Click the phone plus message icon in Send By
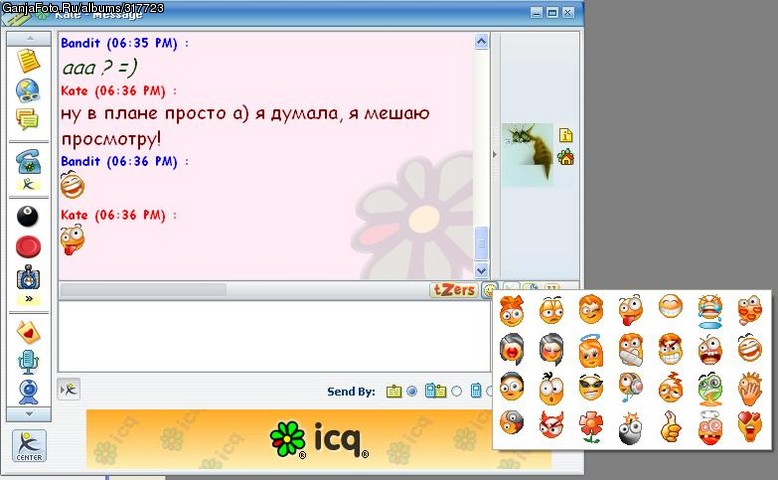Screen dimensions: 778x480 click(435, 391)
